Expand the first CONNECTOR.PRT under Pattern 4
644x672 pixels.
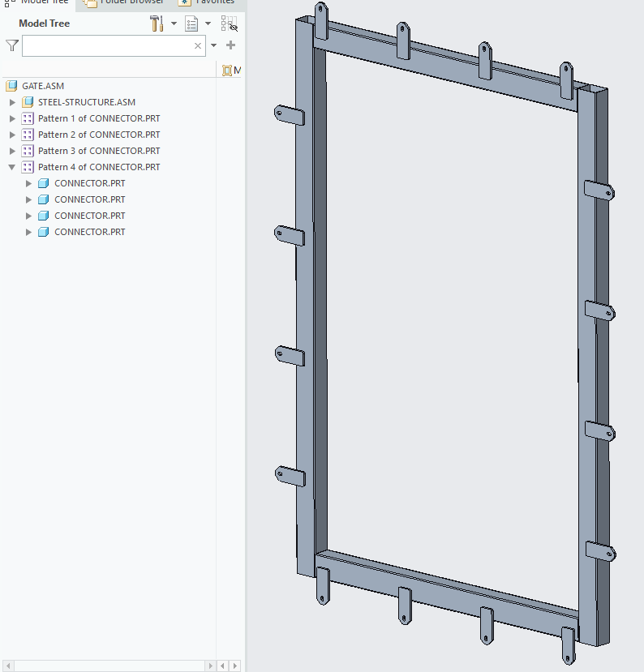click(29, 183)
